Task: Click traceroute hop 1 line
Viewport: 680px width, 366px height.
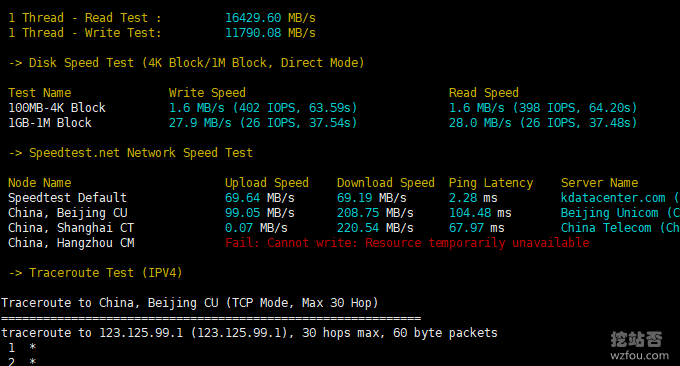Action: click(22, 347)
